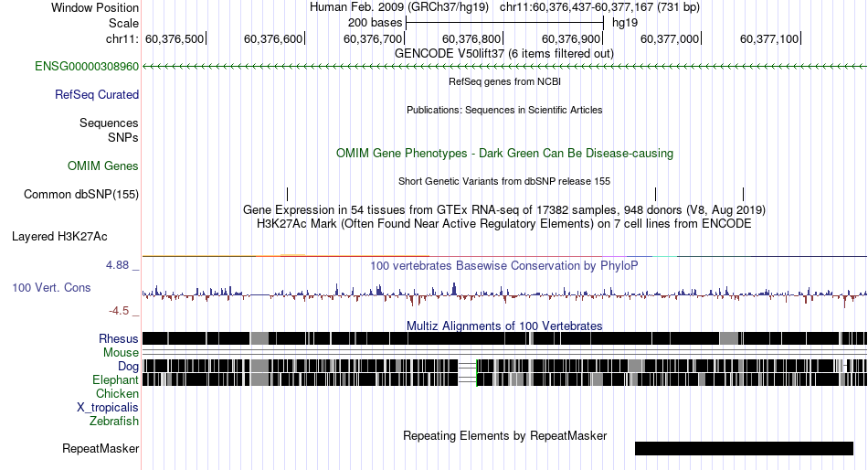Click Short Genetic Variants from dbSNP title
The height and width of the screenshot is (470, 868).
tap(504, 181)
